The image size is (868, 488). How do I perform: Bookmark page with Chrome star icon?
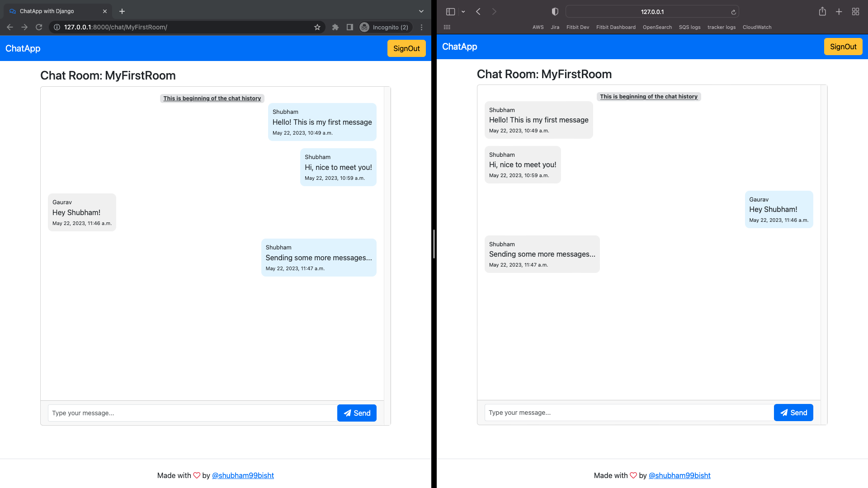[317, 27]
